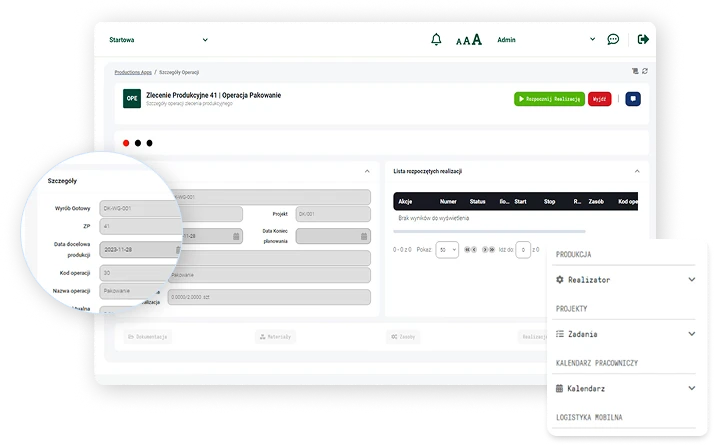714x445 pixels.
Task: Open the chat messages icon
Action: pyautogui.click(x=613, y=40)
